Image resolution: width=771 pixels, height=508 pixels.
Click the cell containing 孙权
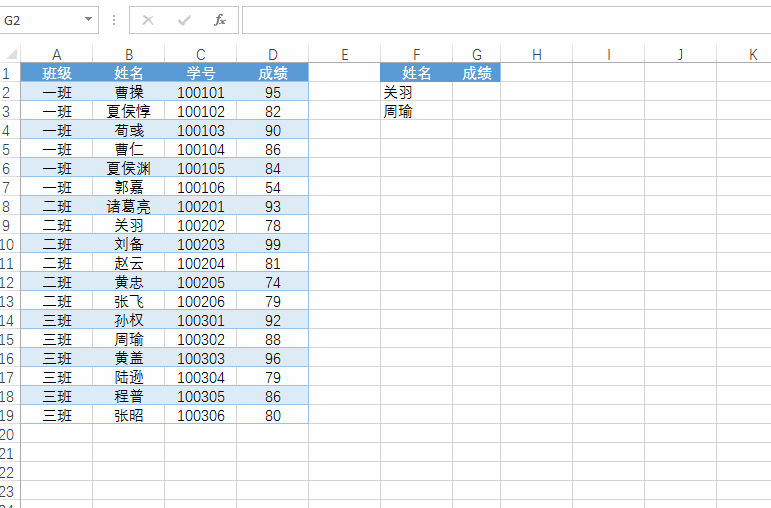click(128, 321)
